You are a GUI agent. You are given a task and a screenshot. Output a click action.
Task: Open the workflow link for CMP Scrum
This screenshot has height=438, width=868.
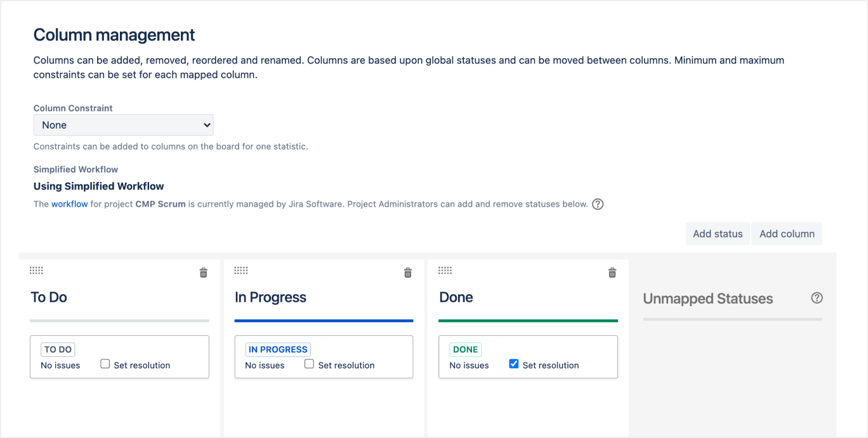tap(69, 204)
